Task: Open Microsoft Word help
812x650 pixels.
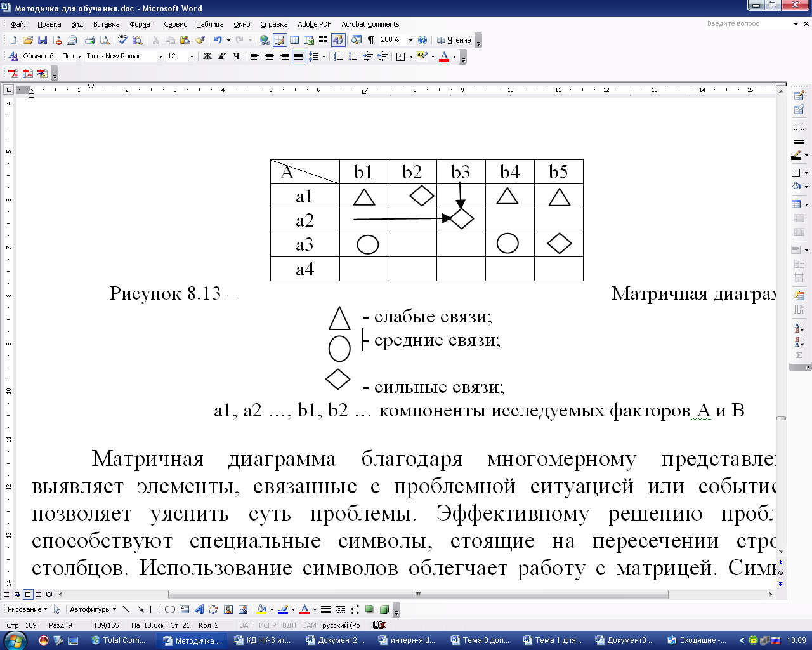Action: (423, 40)
